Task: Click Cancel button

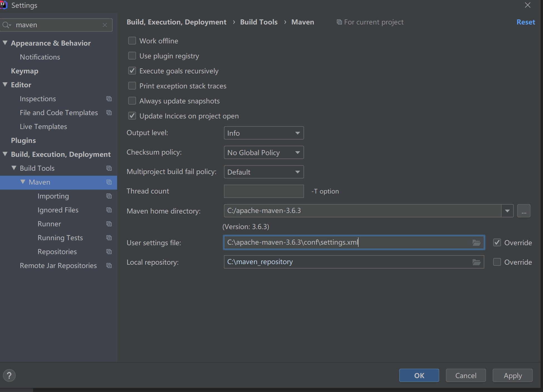Action: [466, 376]
